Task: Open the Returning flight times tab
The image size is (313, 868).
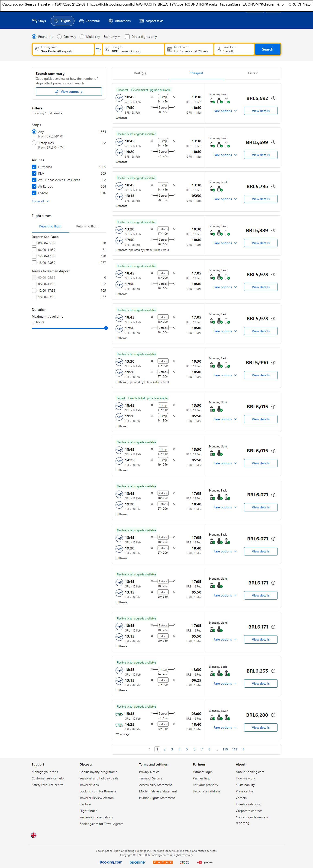Action: click(87, 227)
